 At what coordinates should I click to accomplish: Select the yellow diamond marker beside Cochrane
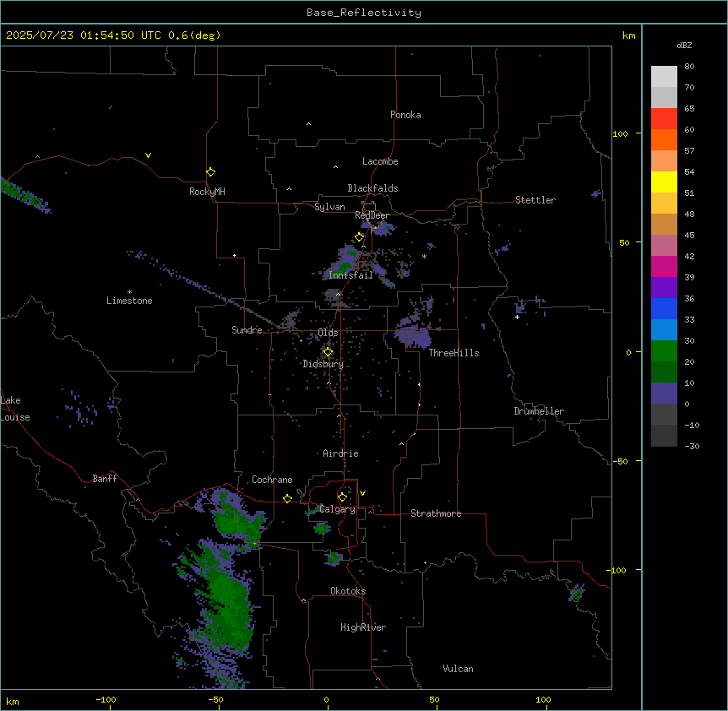(x=287, y=498)
